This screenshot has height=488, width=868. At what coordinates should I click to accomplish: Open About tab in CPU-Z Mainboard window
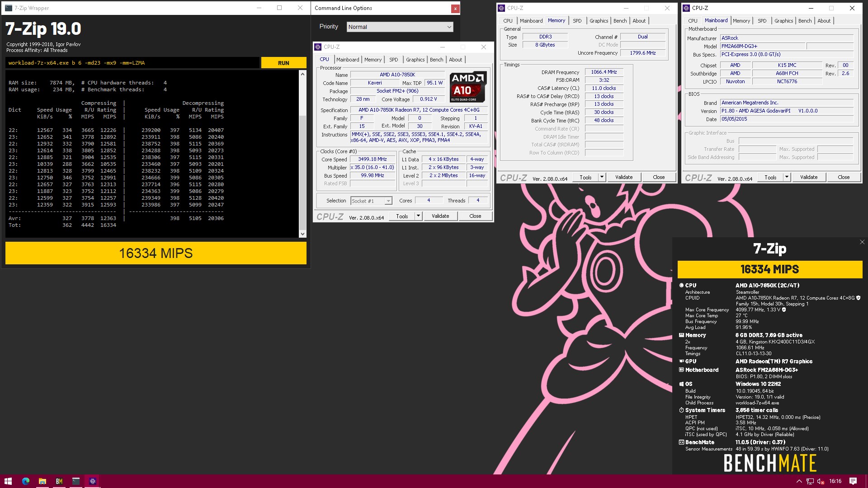pos(824,21)
